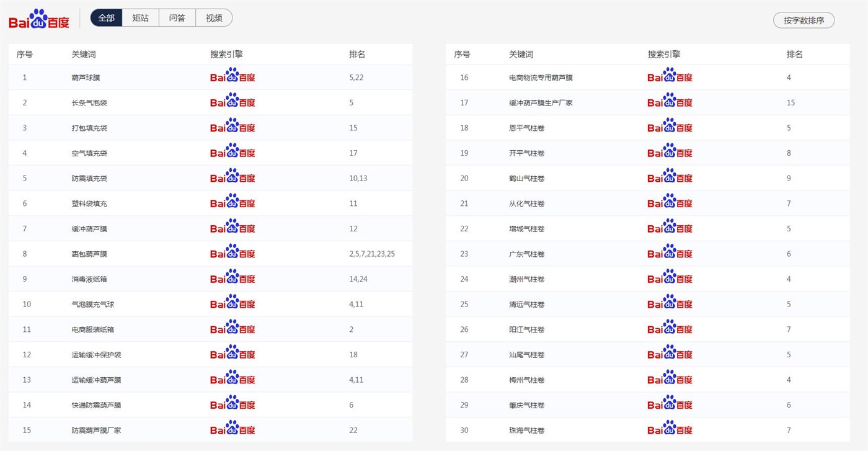Click the keyword 消毒液纸箱

(x=89, y=279)
